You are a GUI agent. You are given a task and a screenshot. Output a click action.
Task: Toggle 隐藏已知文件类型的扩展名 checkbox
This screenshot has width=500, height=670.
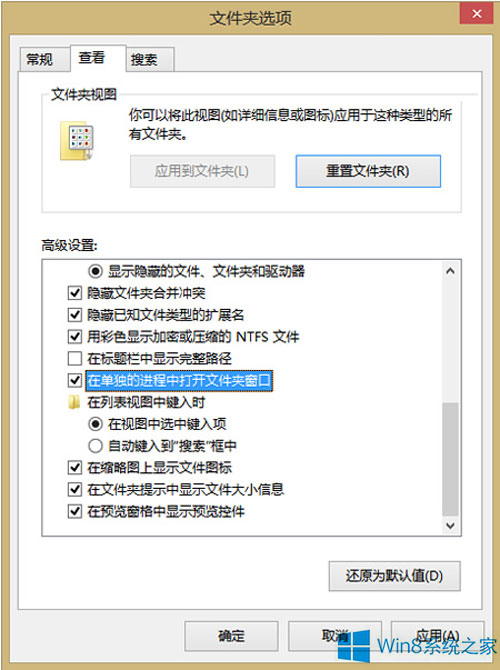pos(75,315)
